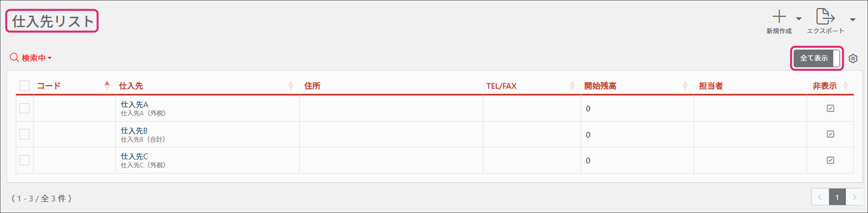
Task: Toggle 非表示 checkbox for 仕入先B
Action: pos(830,134)
